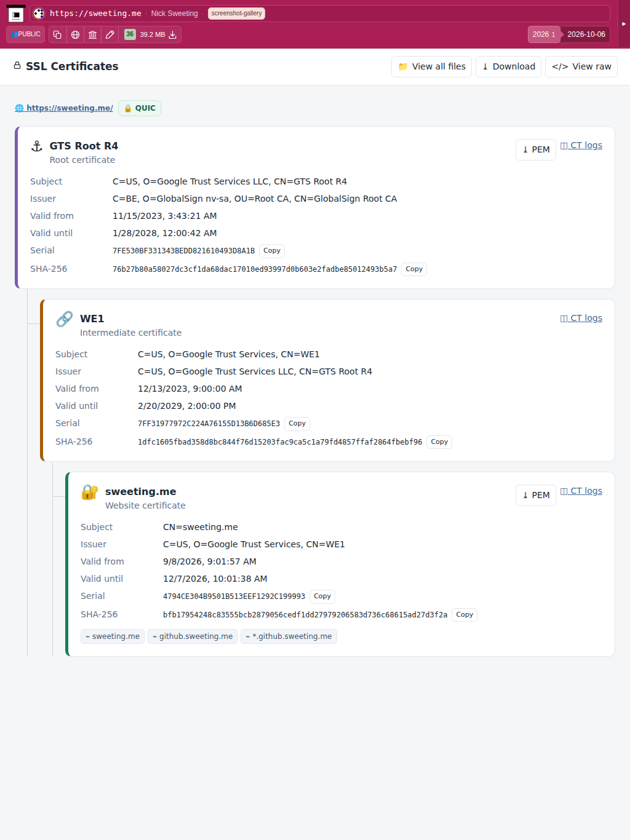Click the SSL Certificates heading
This screenshot has width=630, height=840.
pos(72,66)
